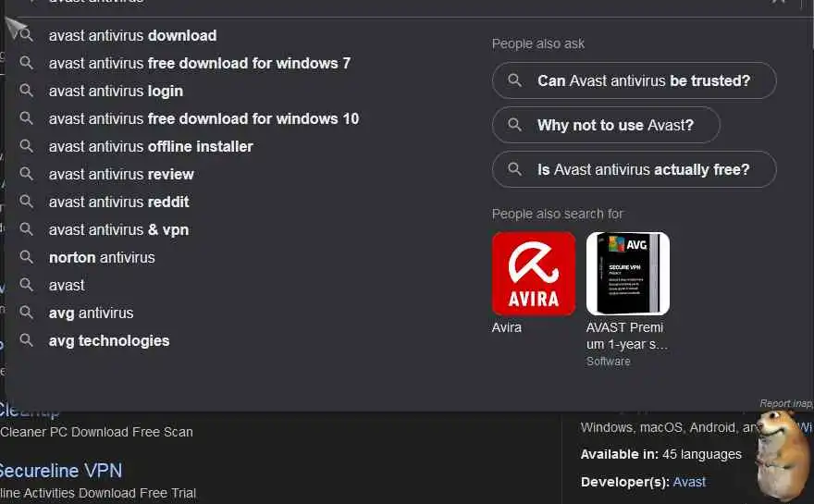This screenshot has height=504, width=814.
Task: Click search icon beside 'avast antivirus offline installer'
Action: click(x=26, y=146)
